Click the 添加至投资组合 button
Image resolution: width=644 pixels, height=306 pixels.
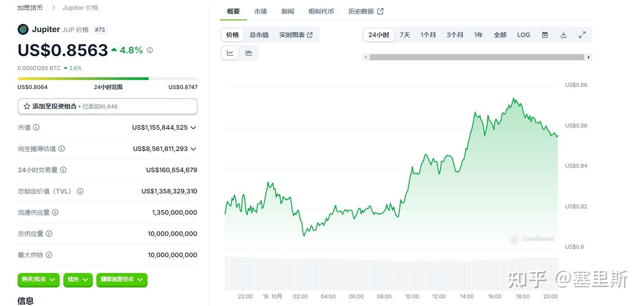click(x=107, y=106)
